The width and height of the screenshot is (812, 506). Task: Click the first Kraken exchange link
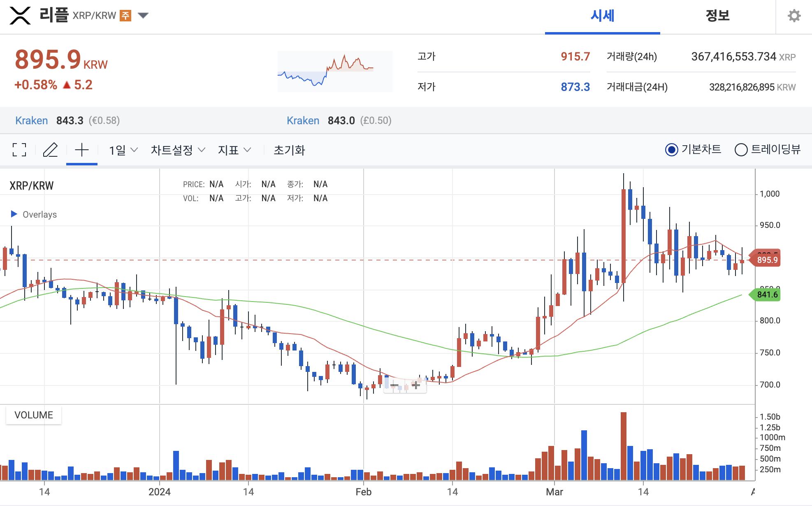pos(31,121)
